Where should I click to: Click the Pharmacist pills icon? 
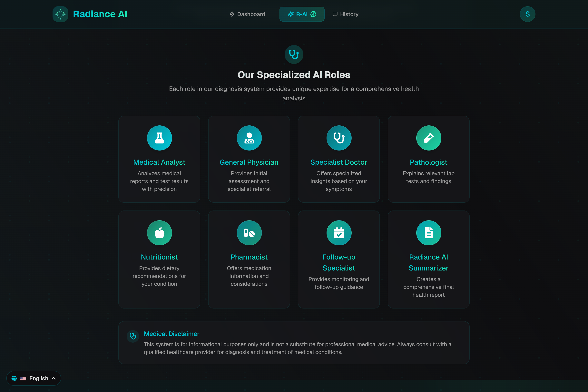tap(249, 233)
